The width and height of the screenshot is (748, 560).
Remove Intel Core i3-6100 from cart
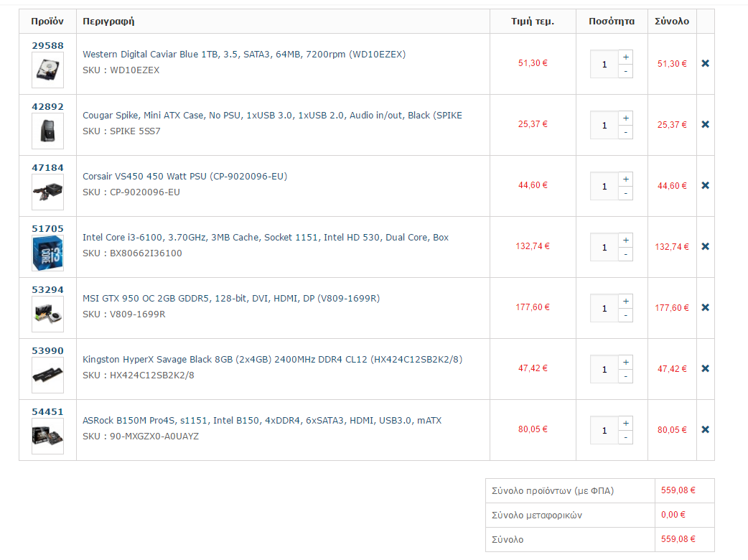click(705, 246)
